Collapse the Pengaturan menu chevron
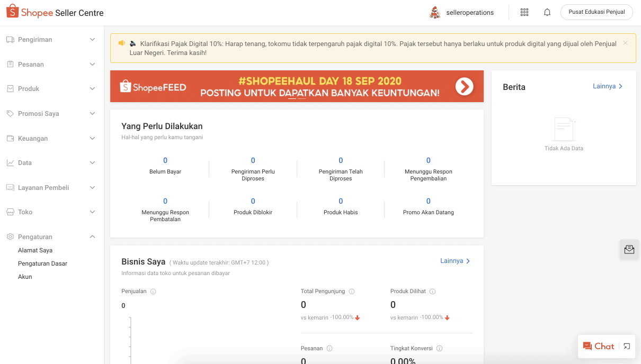 [92, 237]
